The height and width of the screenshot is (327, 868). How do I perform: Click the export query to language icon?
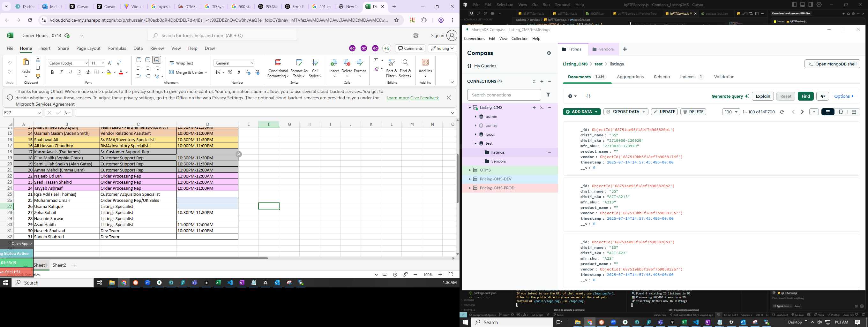(822, 96)
